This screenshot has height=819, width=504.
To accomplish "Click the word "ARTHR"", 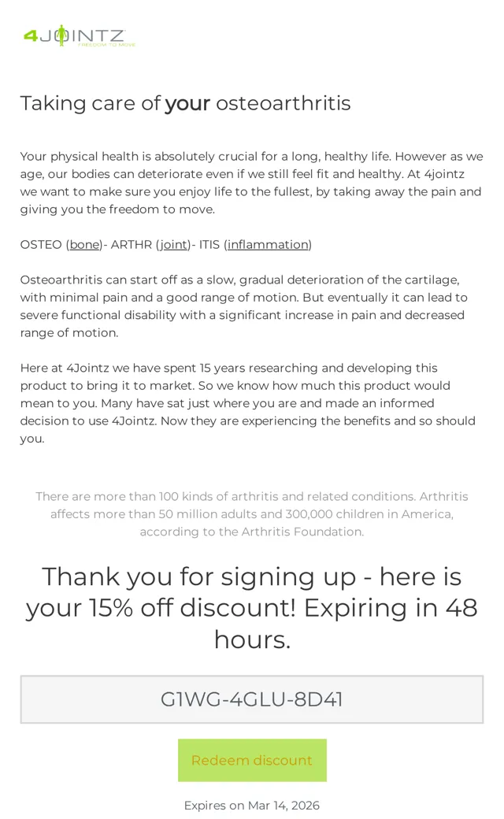I will 131,244.
